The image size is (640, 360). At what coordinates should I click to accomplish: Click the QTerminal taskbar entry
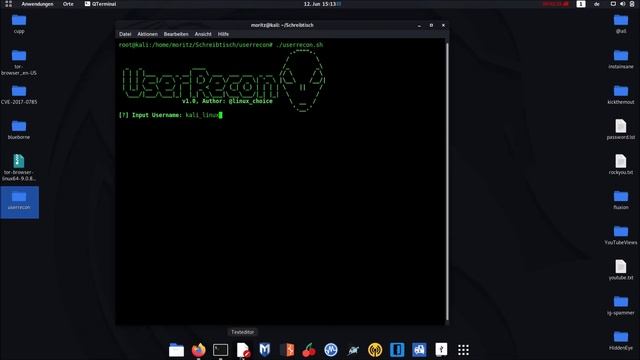click(x=100, y=4)
